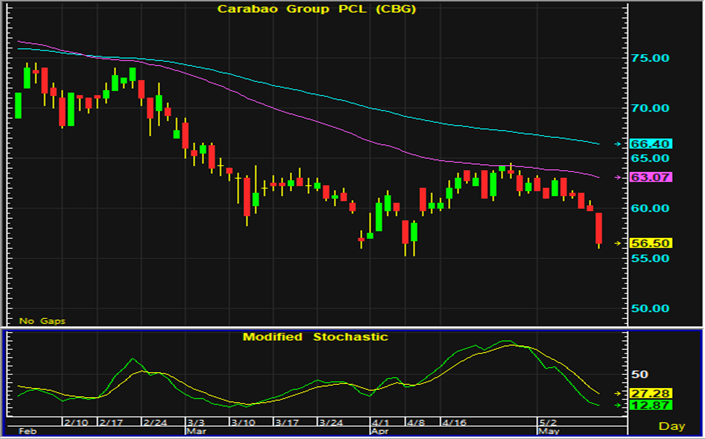Select the green 12.87 stochastic value
The height and width of the screenshot is (439, 705).
(x=651, y=405)
